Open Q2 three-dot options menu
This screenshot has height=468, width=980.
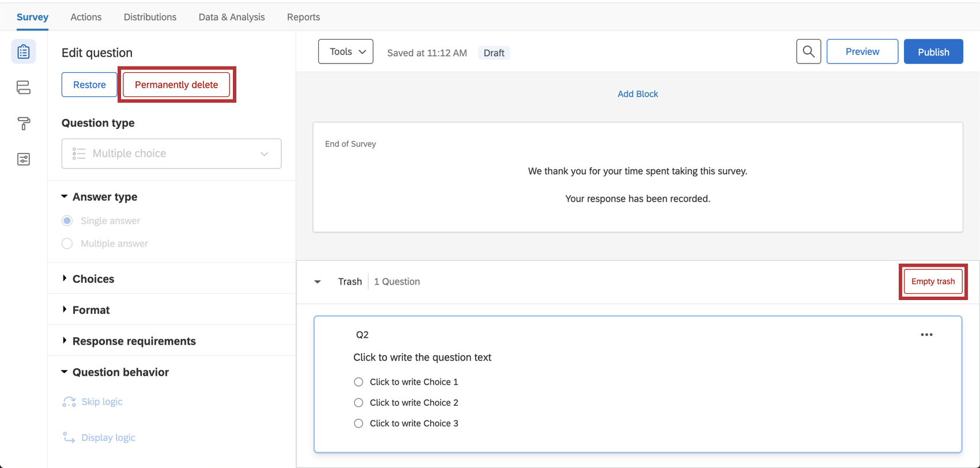click(926, 335)
